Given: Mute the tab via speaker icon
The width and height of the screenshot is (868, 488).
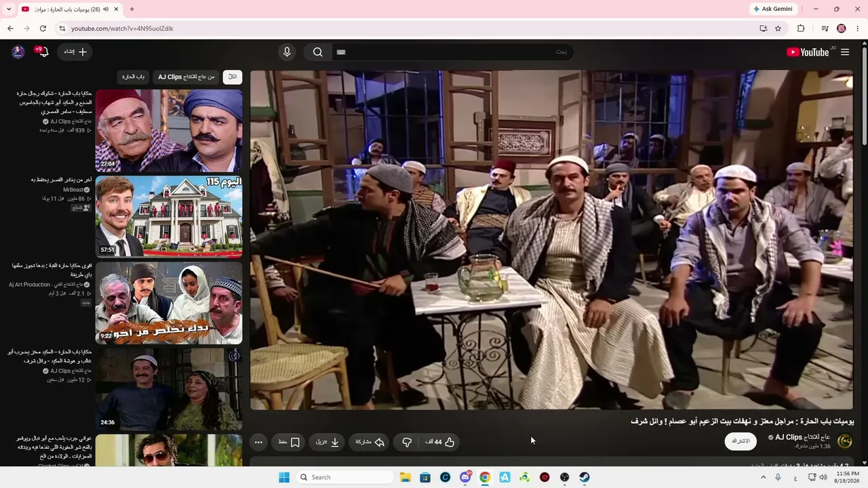Looking at the screenshot, I should coord(106,9).
